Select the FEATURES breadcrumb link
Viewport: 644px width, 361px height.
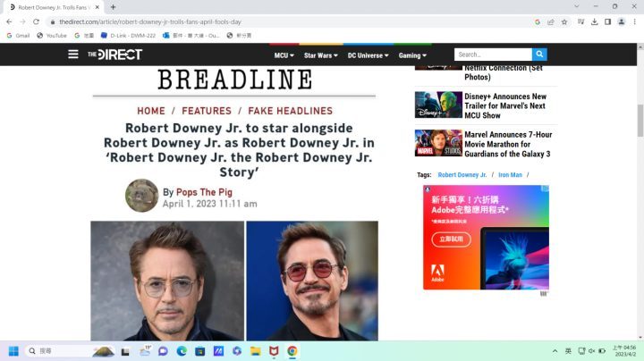[207, 111]
